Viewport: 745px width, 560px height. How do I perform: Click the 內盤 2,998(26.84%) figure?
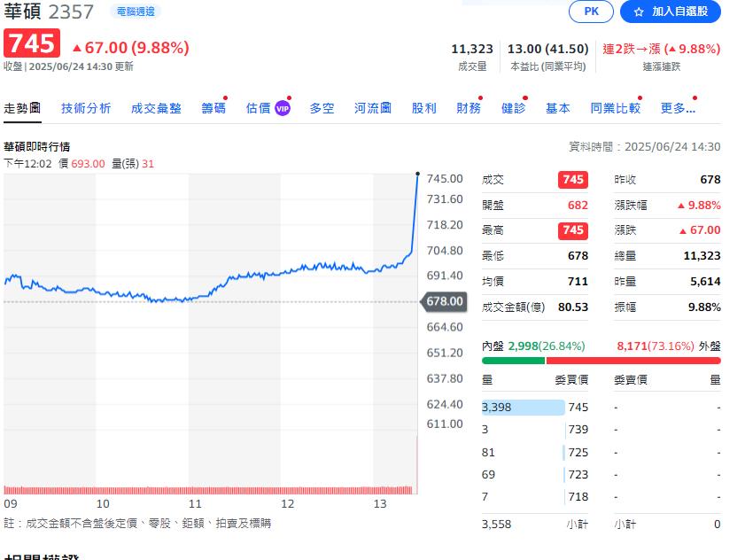click(x=547, y=346)
